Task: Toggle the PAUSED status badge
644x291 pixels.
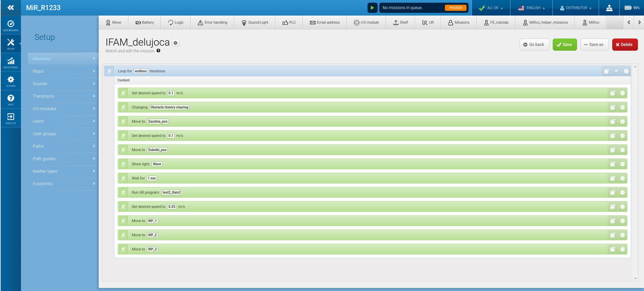Action: 455,8
